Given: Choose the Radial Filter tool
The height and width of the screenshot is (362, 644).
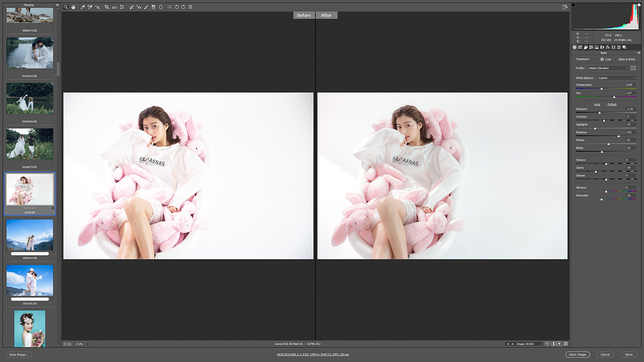Looking at the screenshot, I should pyautogui.click(x=161, y=7).
